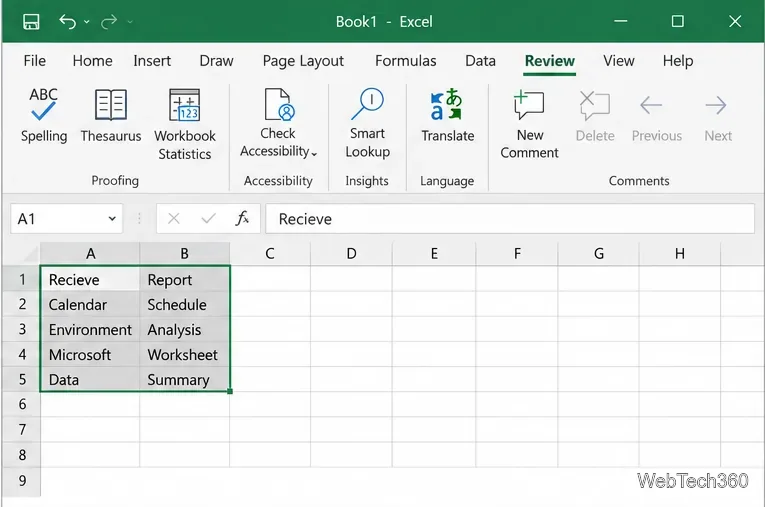Screen dimensions: 765x507
Task: Add a New Comment
Action: (x=529, y=124)
